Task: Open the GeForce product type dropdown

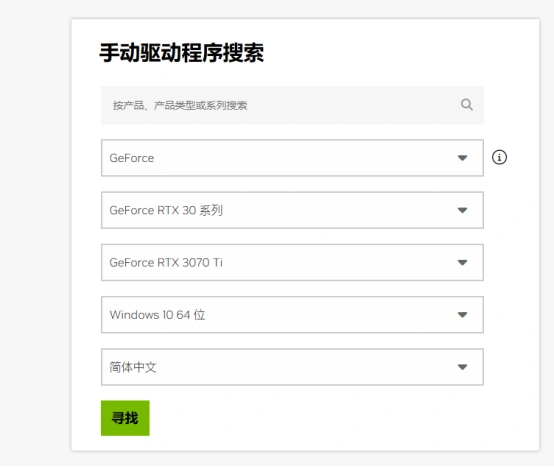Action: (x=292, y=158)
